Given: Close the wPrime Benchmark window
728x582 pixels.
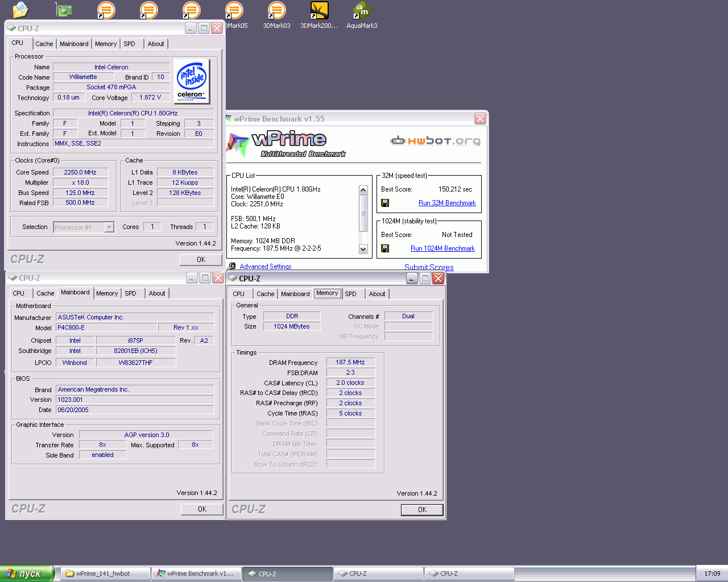Looking at the screenshot, I should click(x=480, y=118).
